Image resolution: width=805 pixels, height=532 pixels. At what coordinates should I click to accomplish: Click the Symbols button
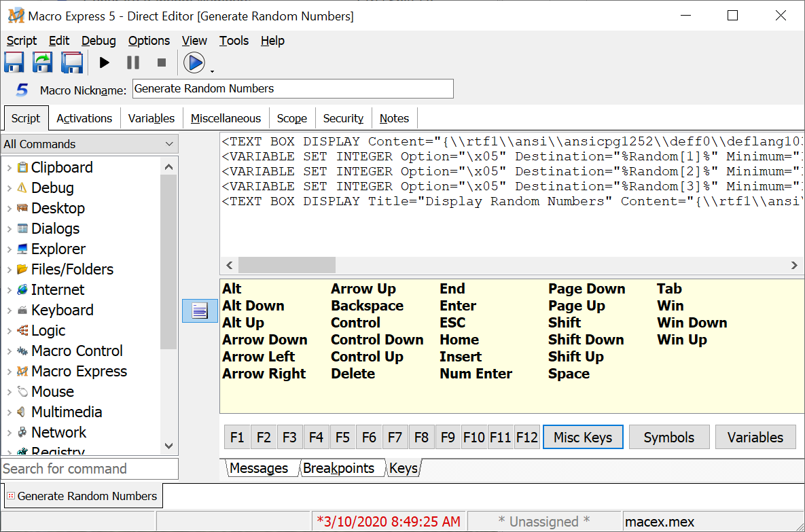pyautogui.click(x=668, y=438)
